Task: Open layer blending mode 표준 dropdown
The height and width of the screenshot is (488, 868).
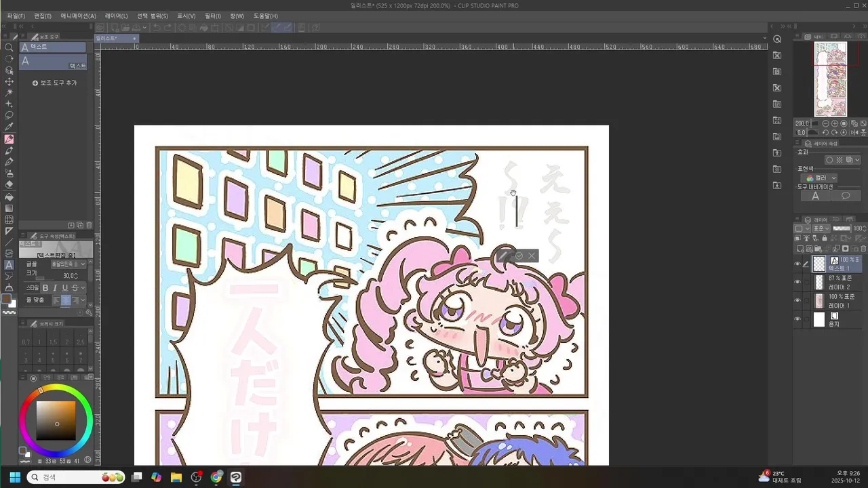Action: 823,228
